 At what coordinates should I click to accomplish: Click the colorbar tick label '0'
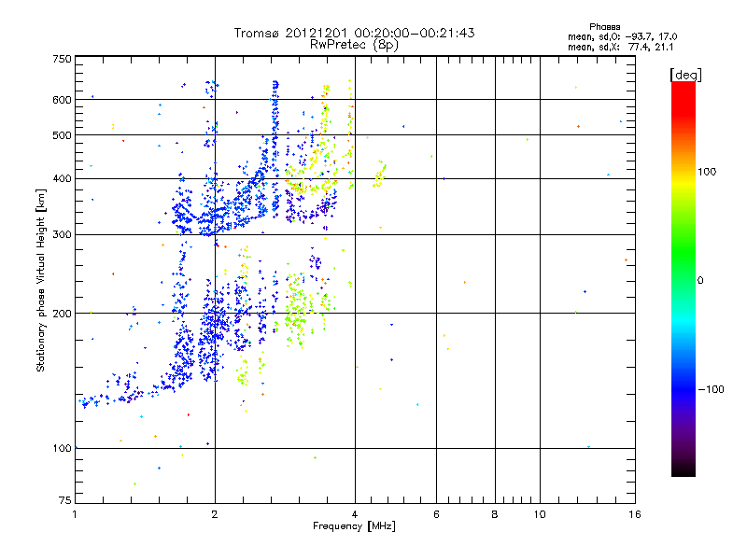tap(700, 281)
